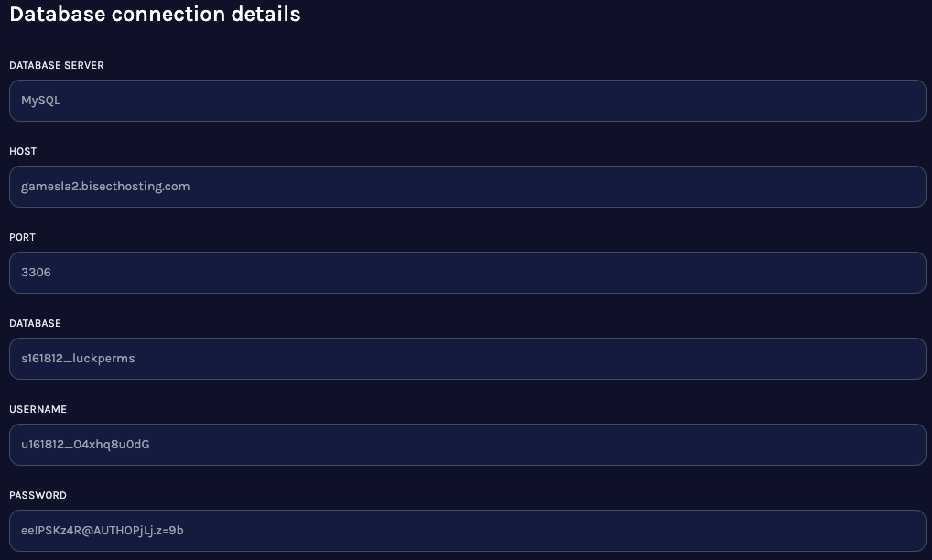Click the 'MySQL' text value
The height and width of the screenshot is (560, 932).
pyautogui.click(x=41, y=101)
